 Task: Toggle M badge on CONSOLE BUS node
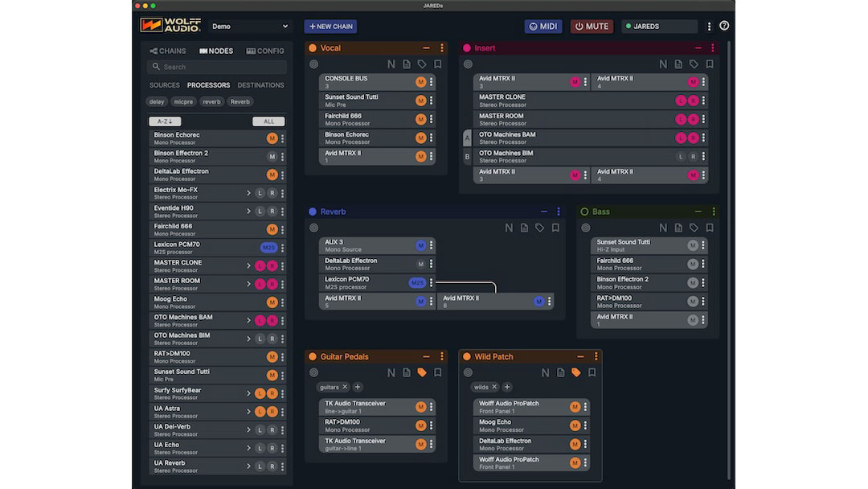[x=420, y=82]
